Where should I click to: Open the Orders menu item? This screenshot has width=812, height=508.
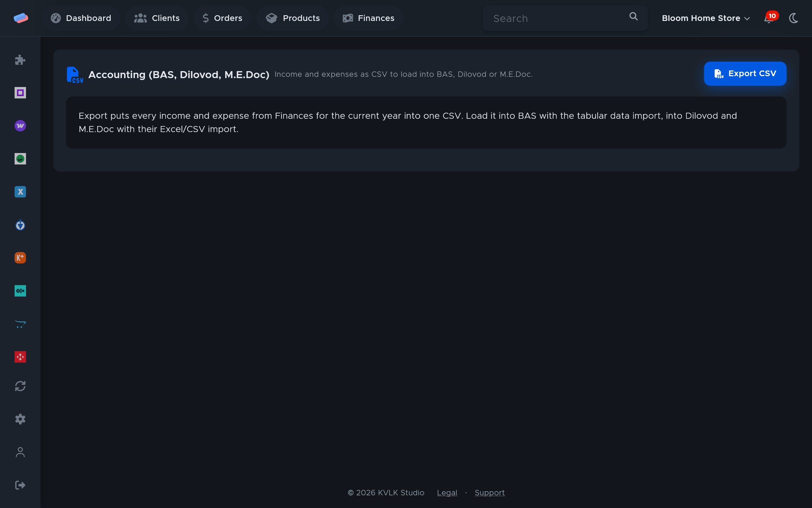coord(222,18)
